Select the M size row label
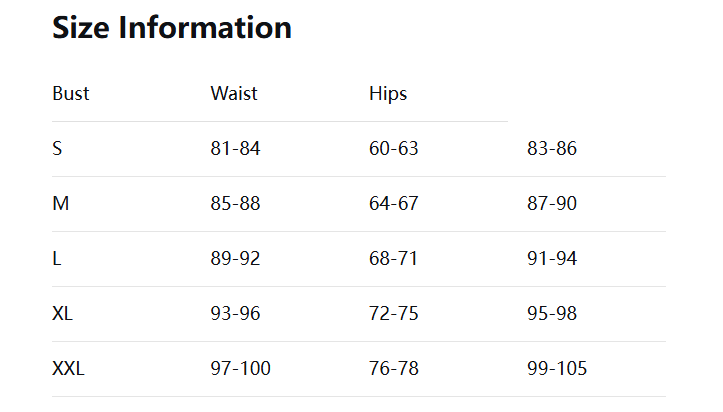The width and height of the screenshot is (723, 412). pyautogui.click(x=60, y=204)
